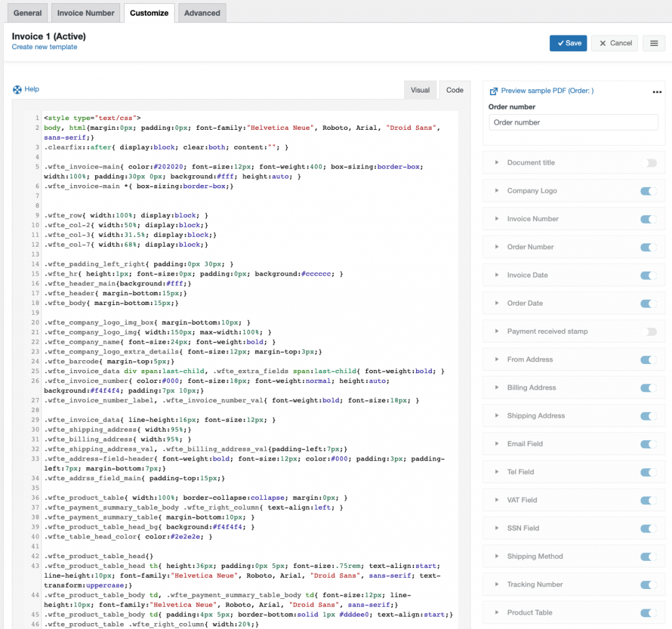Viewport: 672px width, 629px height.
Task: Expand the Product Table section arrow
Action: click(x=497, y=613)
